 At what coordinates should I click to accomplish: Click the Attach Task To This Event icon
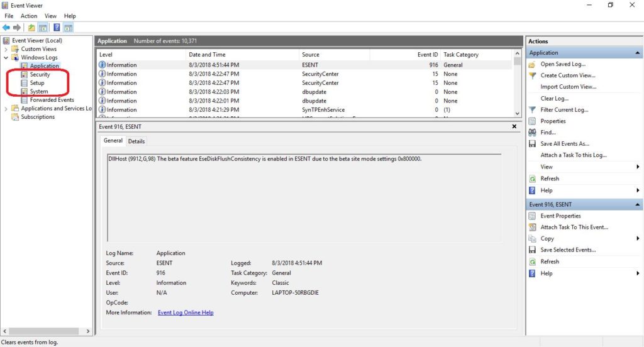pyautogui.click(x=532, y=227)
